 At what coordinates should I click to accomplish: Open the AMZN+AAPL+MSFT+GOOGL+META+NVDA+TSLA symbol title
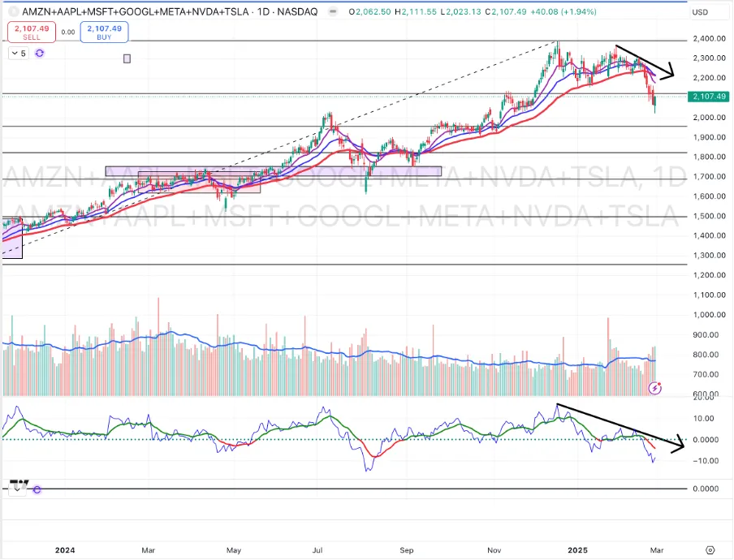tap(170, 11)
